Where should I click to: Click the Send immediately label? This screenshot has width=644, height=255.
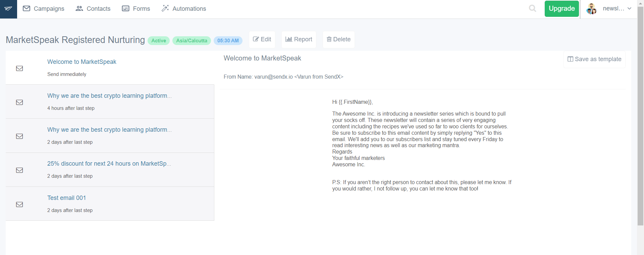(x=67, y=74)
